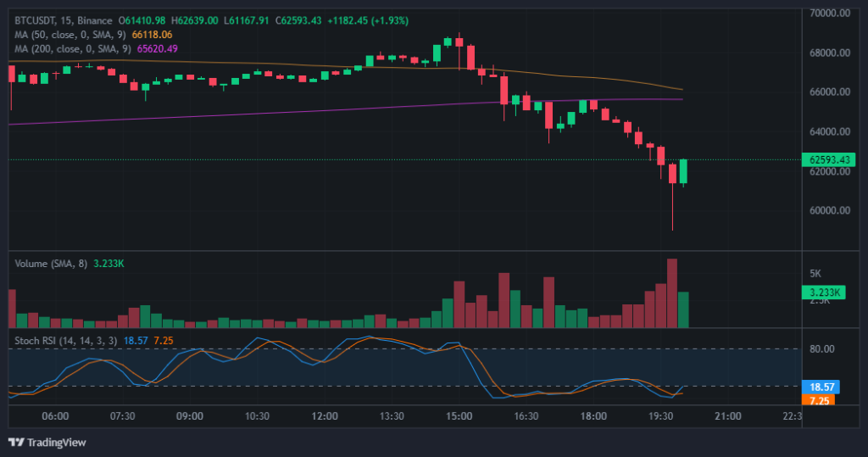Click the 60000.00 price axis label
This screenshot has width=868, height=457.
click(x=830, y=211)
